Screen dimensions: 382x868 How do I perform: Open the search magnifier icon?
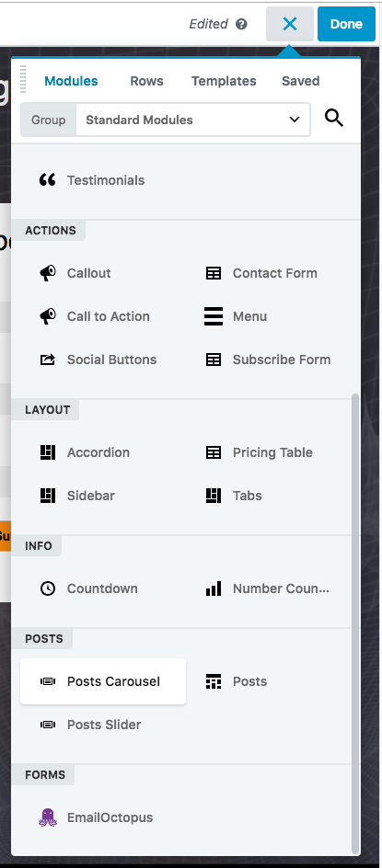334,118
